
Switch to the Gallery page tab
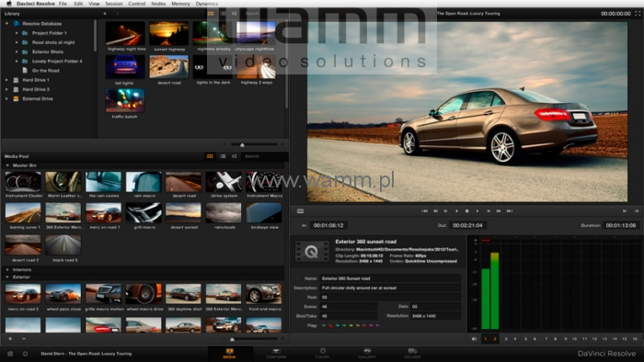[x=367, y=354]
